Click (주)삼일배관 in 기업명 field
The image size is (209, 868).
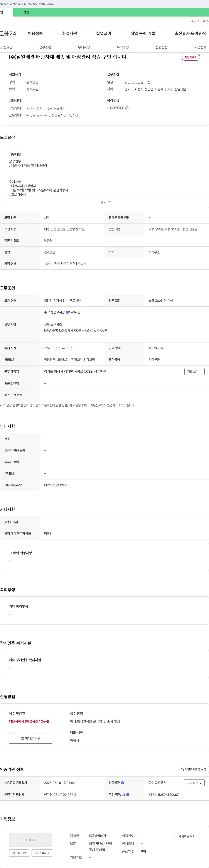(98, 836)
